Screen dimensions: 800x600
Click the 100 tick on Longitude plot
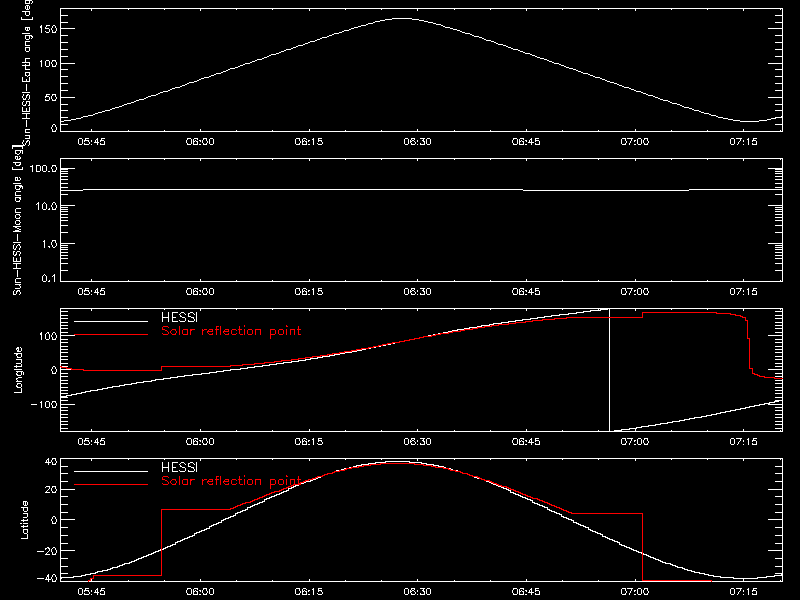[47, 336]
